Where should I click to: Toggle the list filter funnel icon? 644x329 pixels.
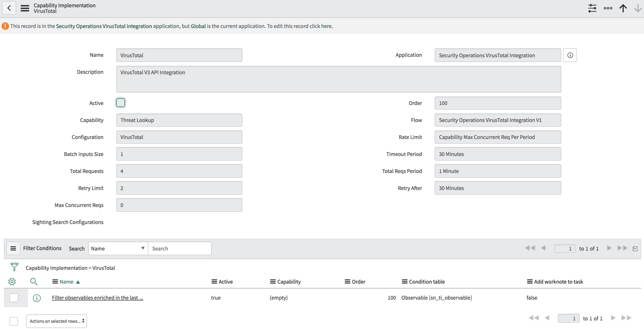click(x=14, y=268)
